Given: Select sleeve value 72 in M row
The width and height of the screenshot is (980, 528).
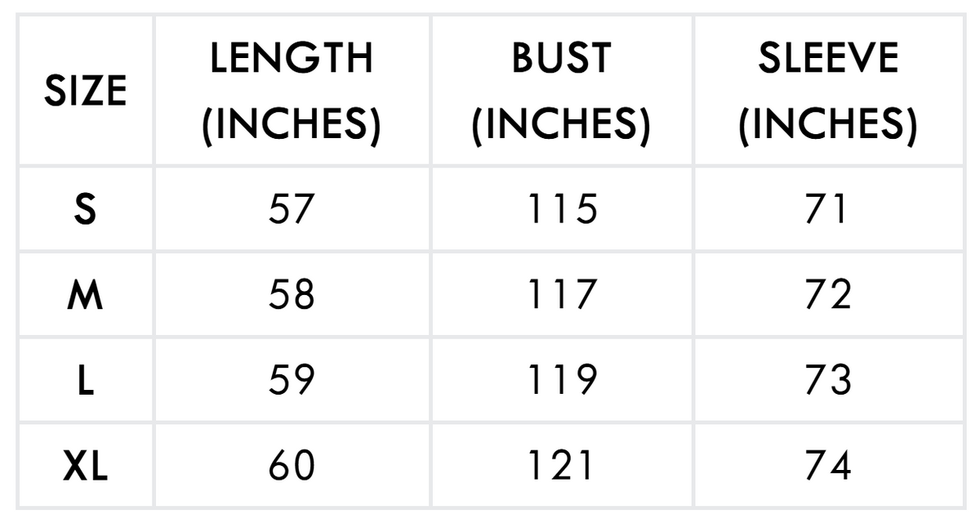Looking at the screenshot, I should point(828,294).
